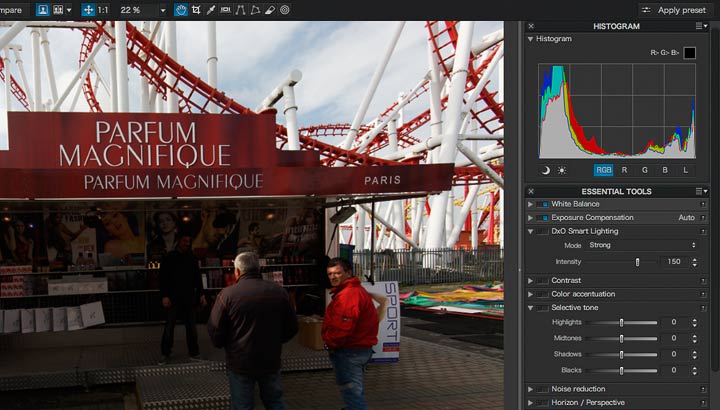Collapse the DxO Smart Lighting section
The height and width of the screenshot is (410, 720).
530,231
